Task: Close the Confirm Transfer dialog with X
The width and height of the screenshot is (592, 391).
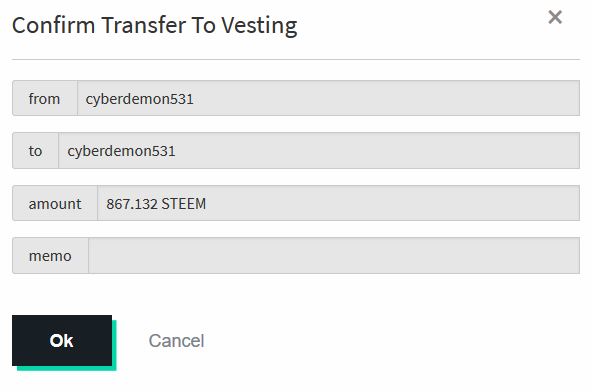Action: 555,17
